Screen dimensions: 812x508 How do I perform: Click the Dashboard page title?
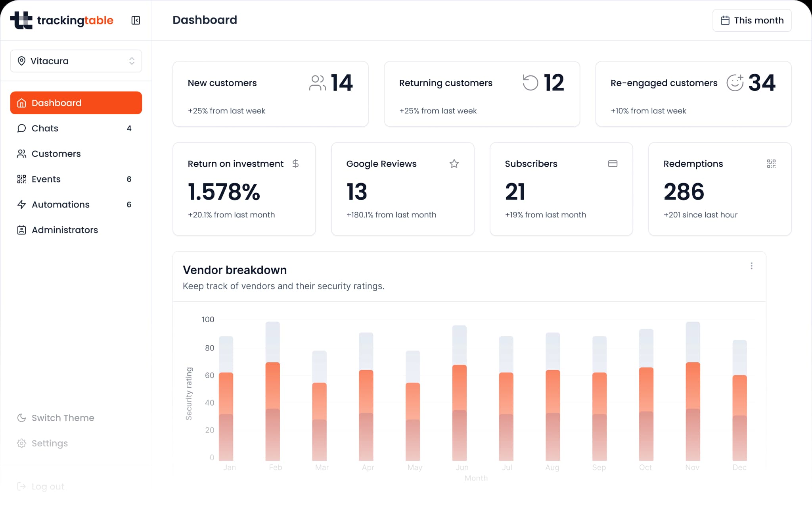point(205,20)
